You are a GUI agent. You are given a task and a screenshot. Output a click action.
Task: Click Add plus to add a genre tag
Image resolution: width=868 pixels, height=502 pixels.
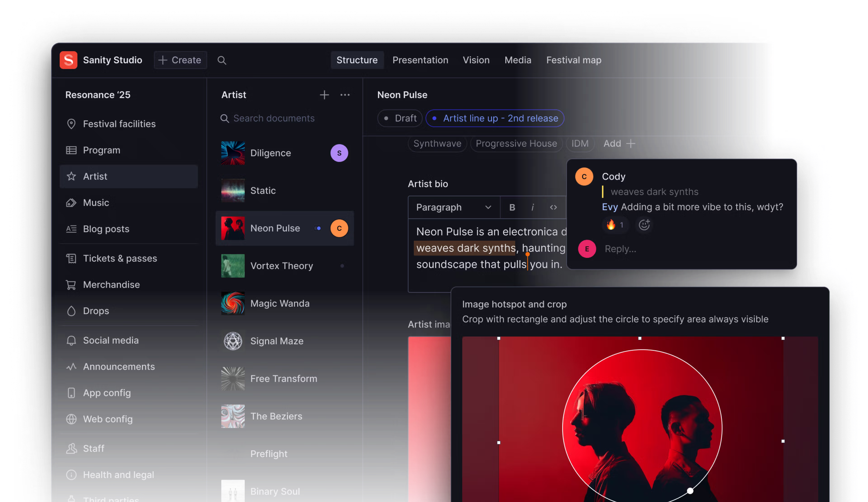point(619,143)
